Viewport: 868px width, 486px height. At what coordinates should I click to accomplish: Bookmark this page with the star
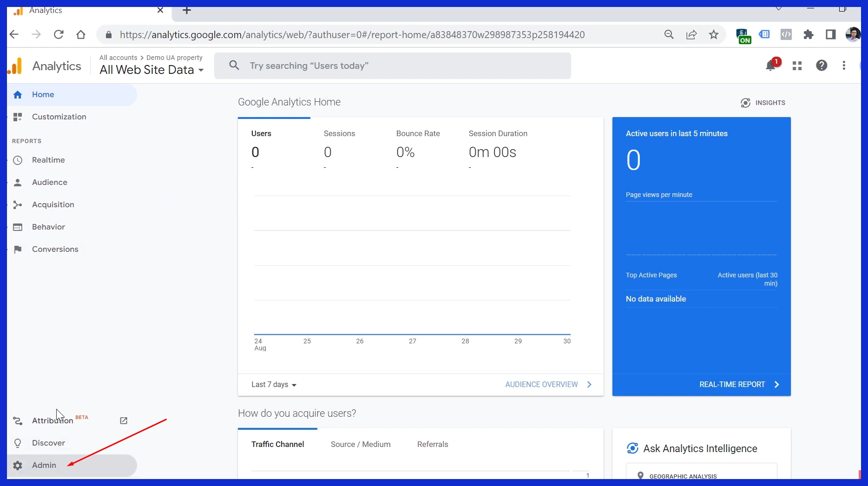pos(714,34)
